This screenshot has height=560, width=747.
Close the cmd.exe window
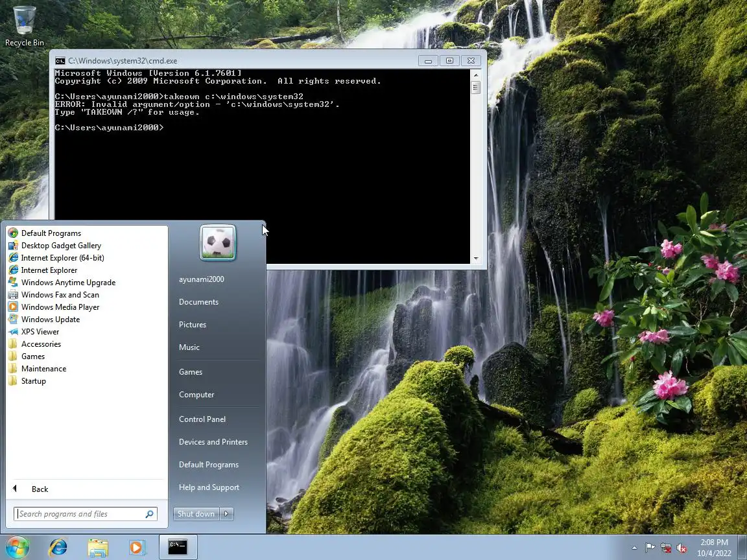point(471,61)
